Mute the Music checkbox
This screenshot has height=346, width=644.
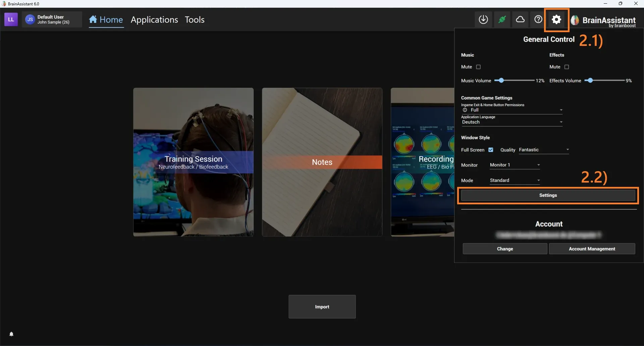coord(478,67)
